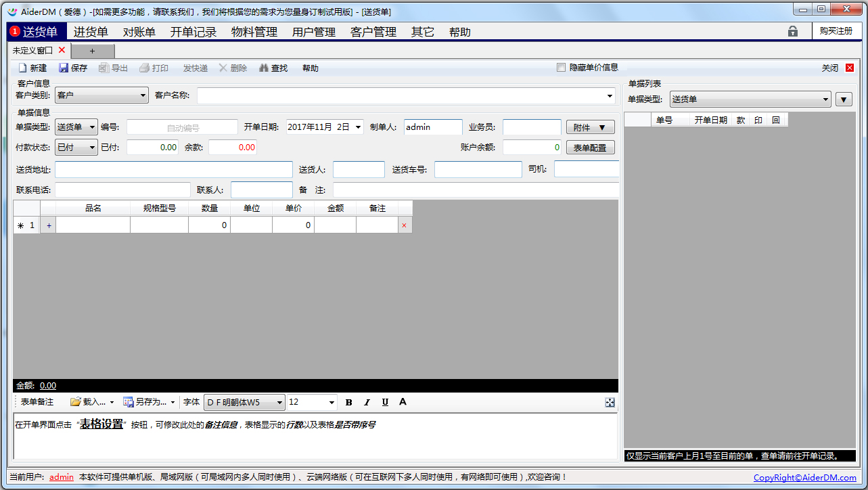Click the 查找 binoculars icon

coord(264,68)
